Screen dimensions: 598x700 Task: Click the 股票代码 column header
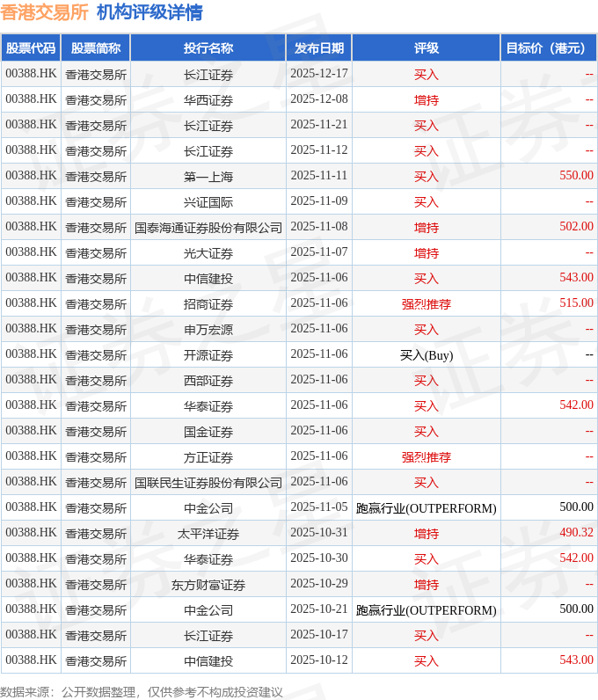click(x=31, y=47)
